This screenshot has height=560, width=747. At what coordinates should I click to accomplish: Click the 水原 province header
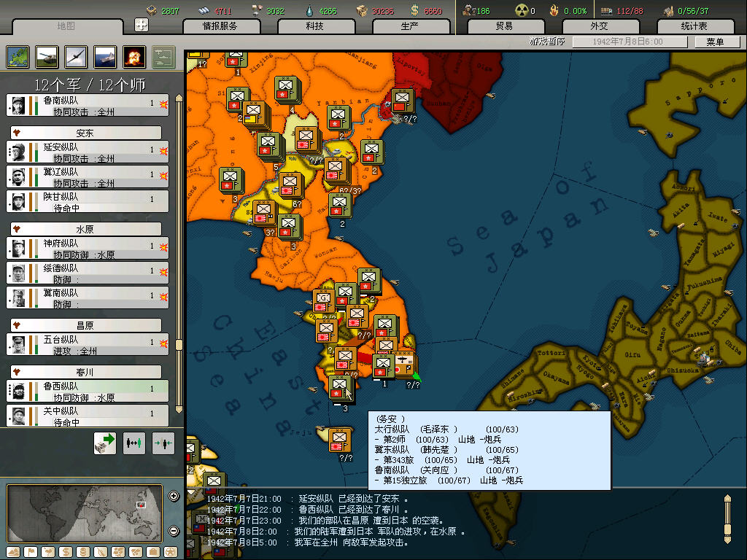click(86, 229)
